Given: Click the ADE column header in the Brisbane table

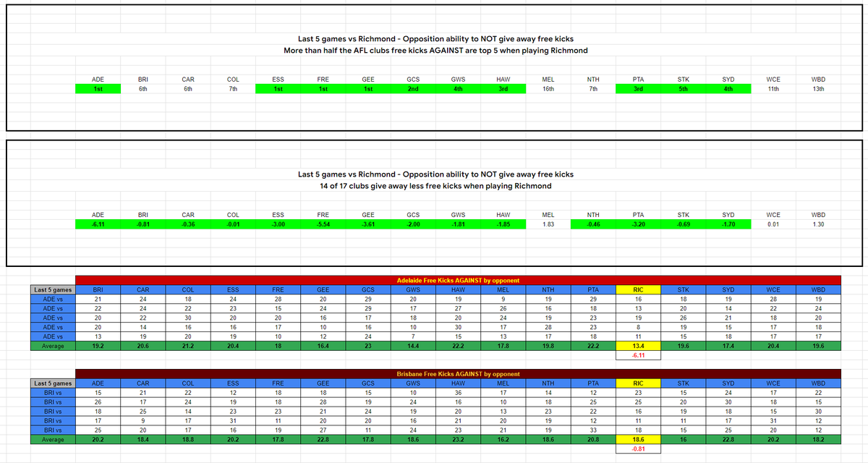Looking at the screenshot, I should (98, 383).
